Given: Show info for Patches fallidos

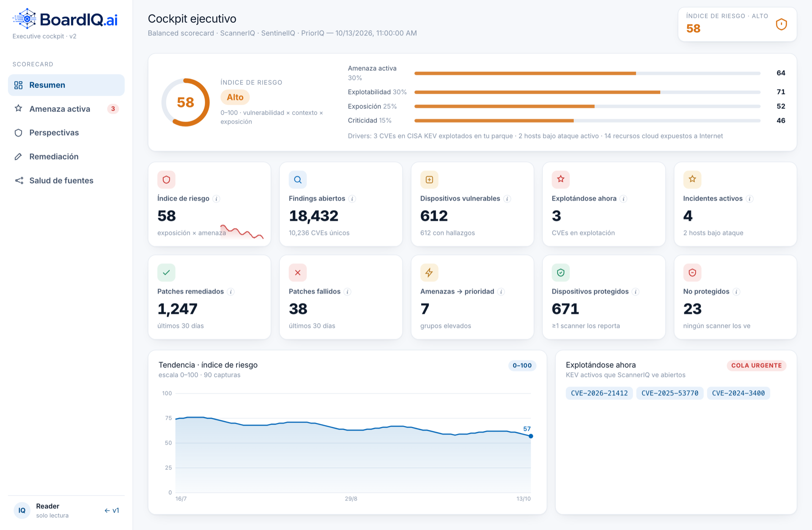Looking at the screenshot, I should (x=348, y=292).
